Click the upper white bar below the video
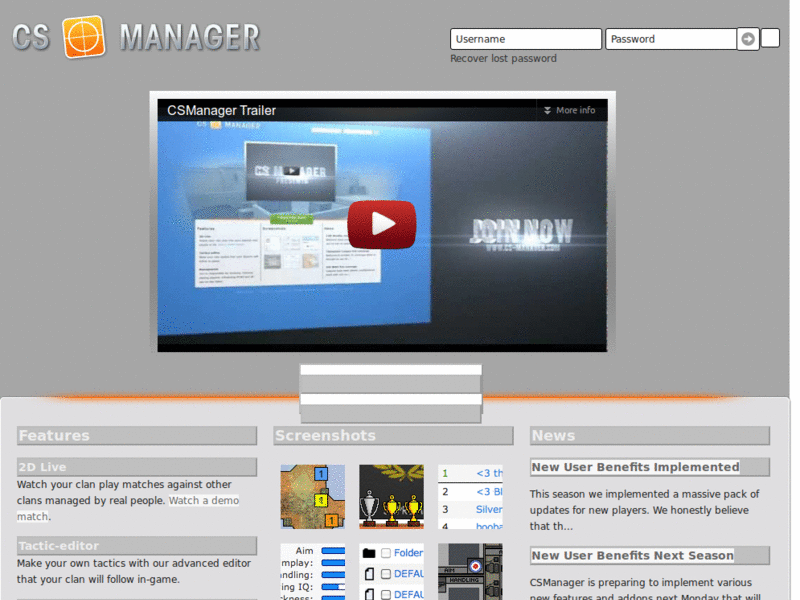Image resolution: width=800 pixels, height=600 pixels. (x=391, y=370)
